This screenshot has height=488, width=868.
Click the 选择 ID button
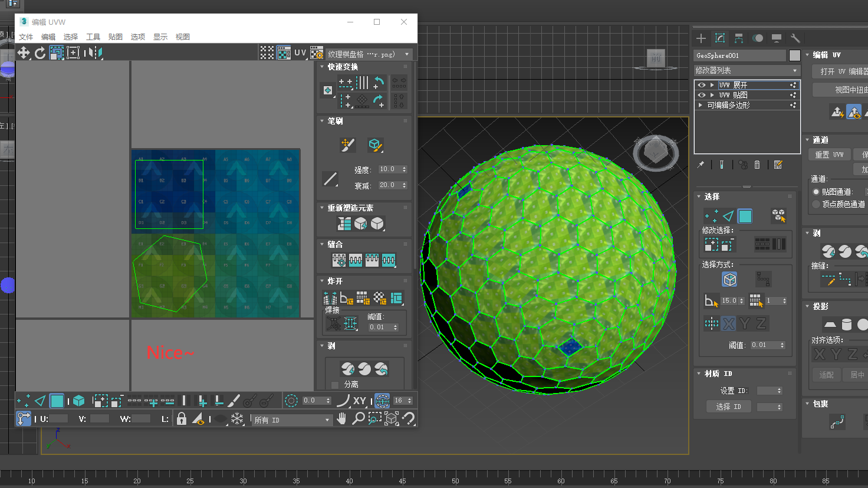pyautogui.click(x=729, y=407)
